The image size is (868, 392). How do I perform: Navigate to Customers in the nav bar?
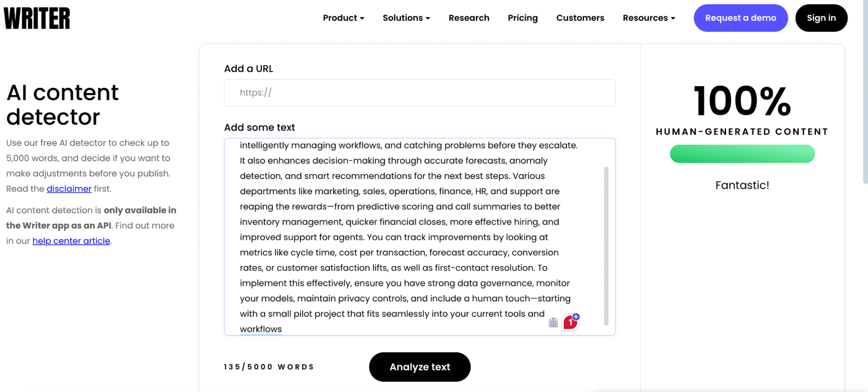tap(580, 18)
